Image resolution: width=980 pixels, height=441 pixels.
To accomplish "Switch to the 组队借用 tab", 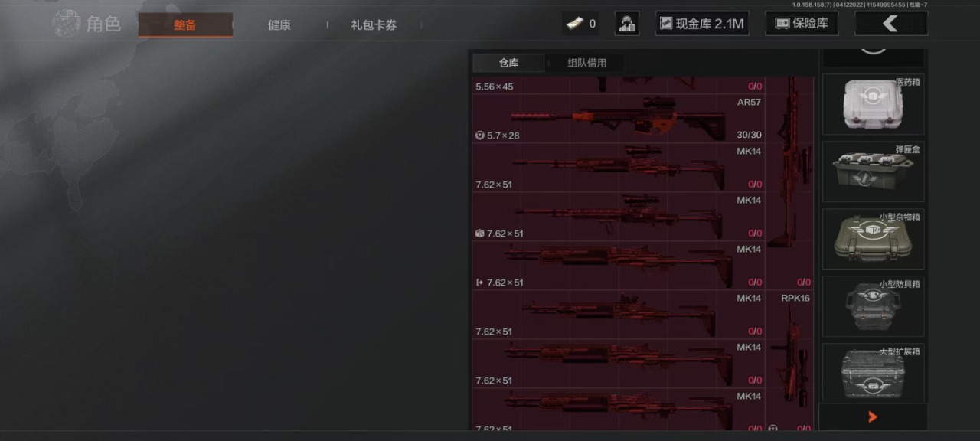I will (586, 63).
